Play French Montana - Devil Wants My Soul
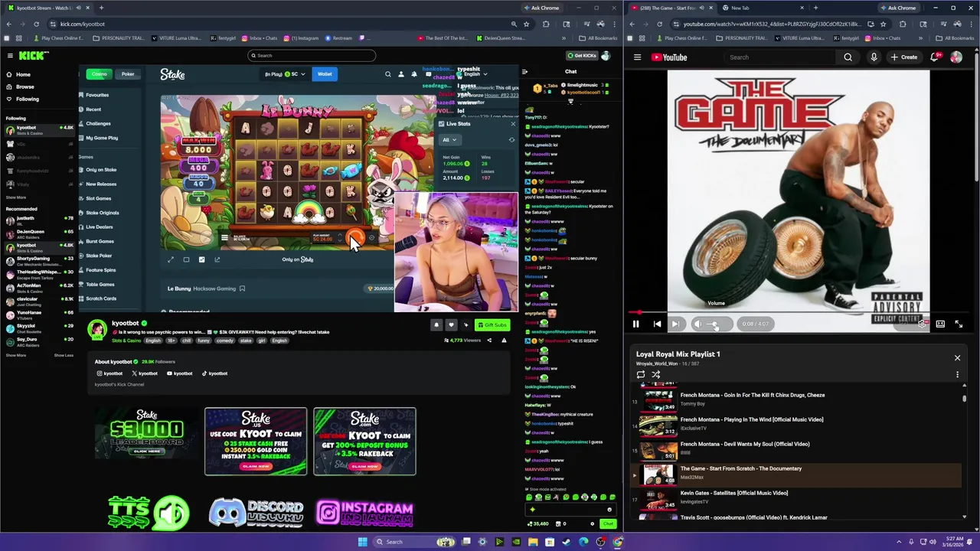980x551 pixels. pos(796,451)
